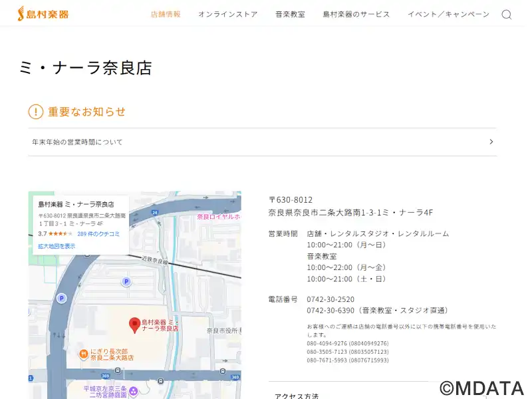Viewport: 532px width, 399px height.
Task: Click the 3.7 star rating in map card
Action: (x=55, y=234)
